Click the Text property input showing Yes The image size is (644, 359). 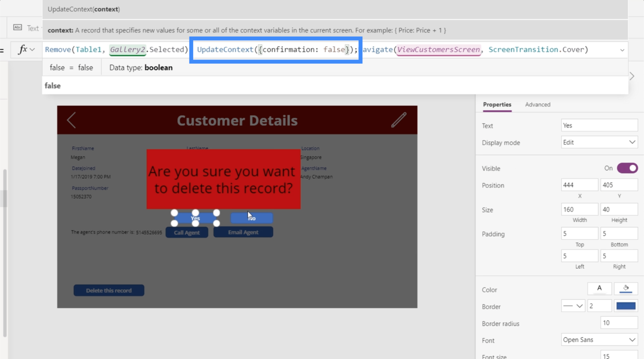(x=599, y=125)
